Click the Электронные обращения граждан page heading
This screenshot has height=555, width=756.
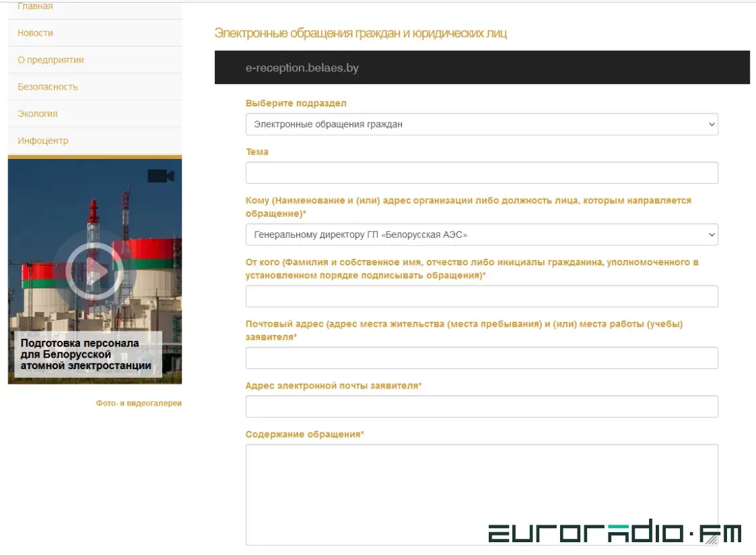[360, 33]
